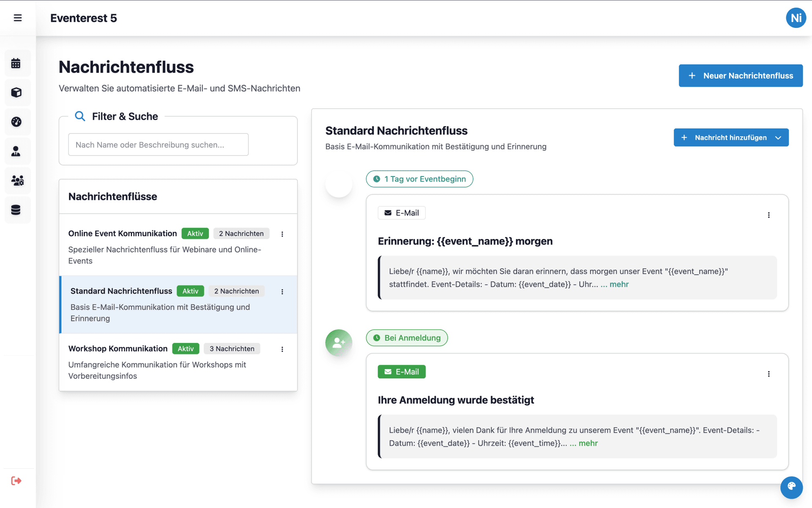This screenshot has width=812, height=508.
Task: Open the user group settings icon
Action: pos(17,181)
